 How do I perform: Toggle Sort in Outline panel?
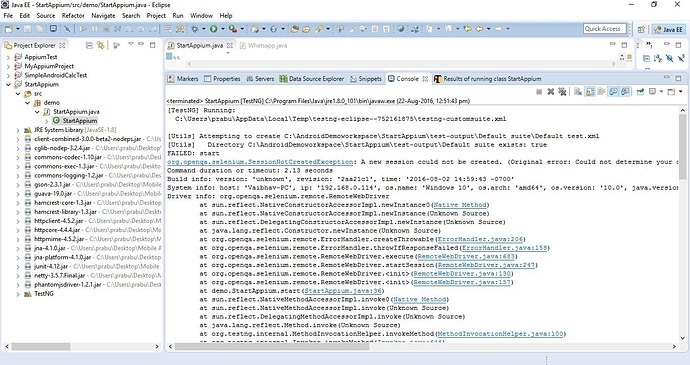tap(658, 58)
